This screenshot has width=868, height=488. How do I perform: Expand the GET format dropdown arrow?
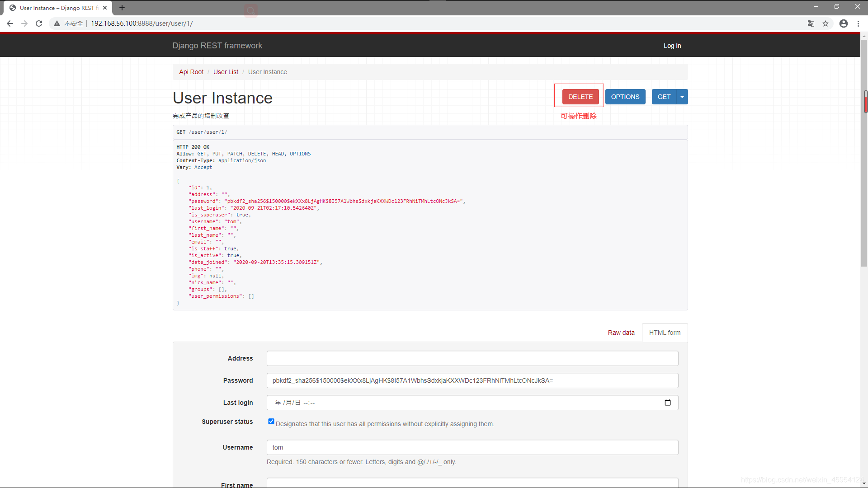click(x=682, y=97)
